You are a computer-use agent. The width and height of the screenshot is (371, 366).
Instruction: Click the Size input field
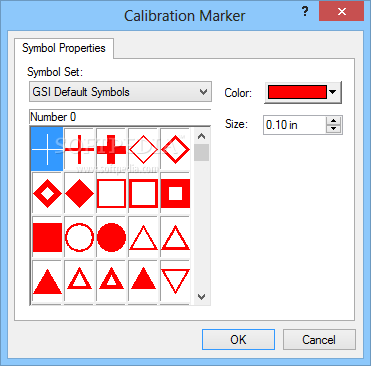294,125
